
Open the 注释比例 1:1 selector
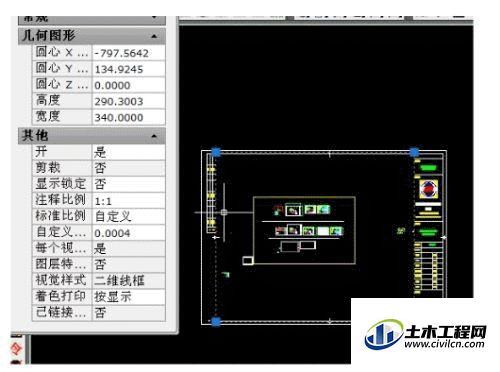[x=128, y=200]
